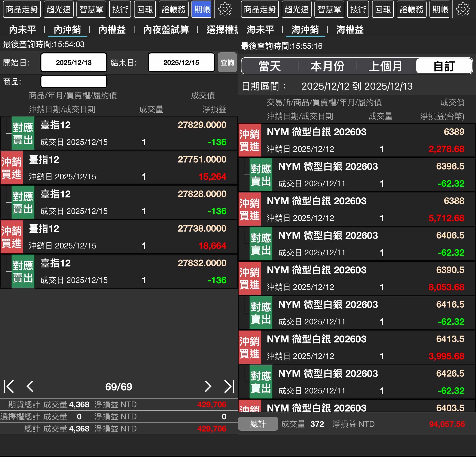This screenshot has height=457, width=476.
Task: Jump to last page arrow
Action: pos(229,386)
